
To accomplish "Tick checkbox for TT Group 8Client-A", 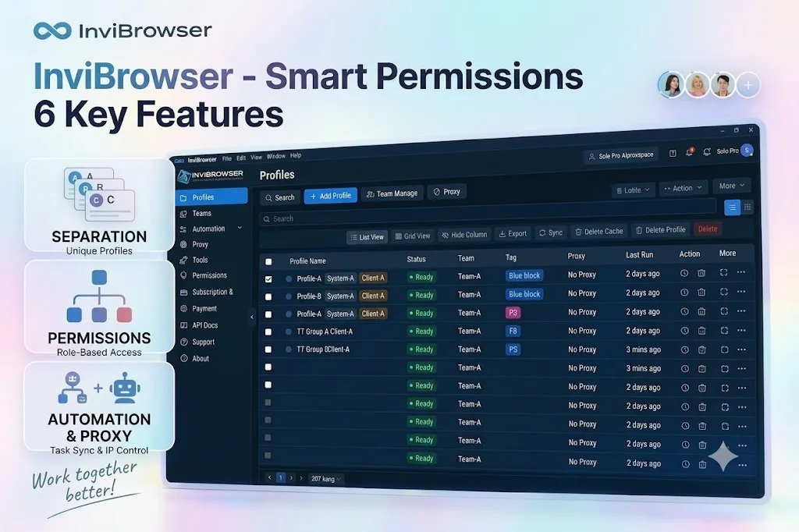I will 268,349.
